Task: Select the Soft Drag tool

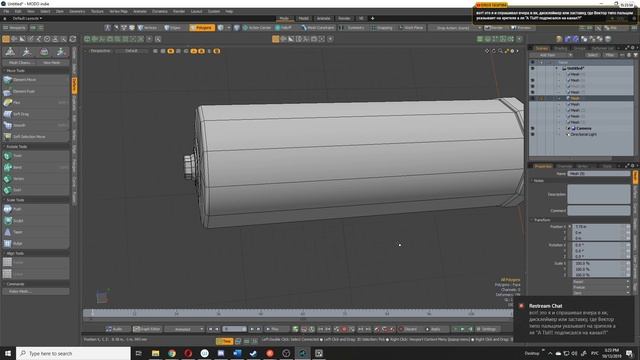Action: pos(36,114)
